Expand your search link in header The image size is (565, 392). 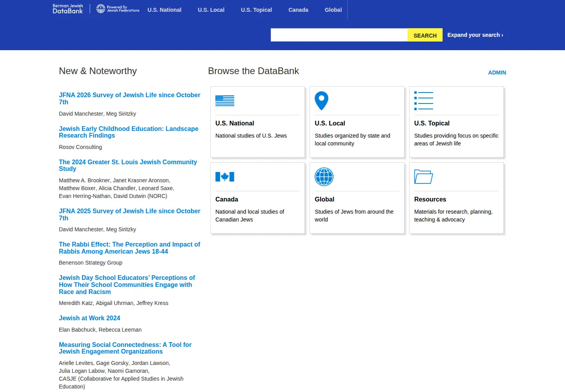[475, 35]
